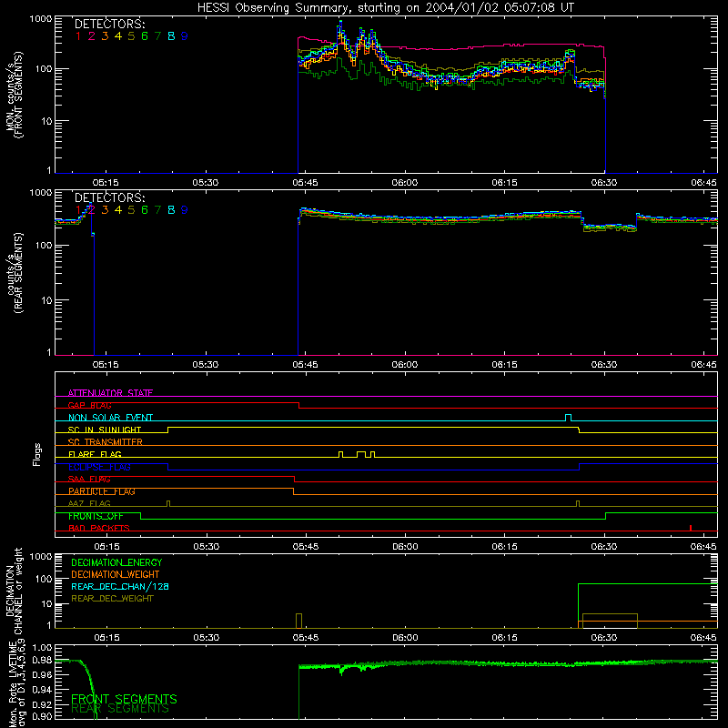Select the SC_TRANSMITTER flag label
This screenshot has width=728, height=728.
(x=106, y=442)
